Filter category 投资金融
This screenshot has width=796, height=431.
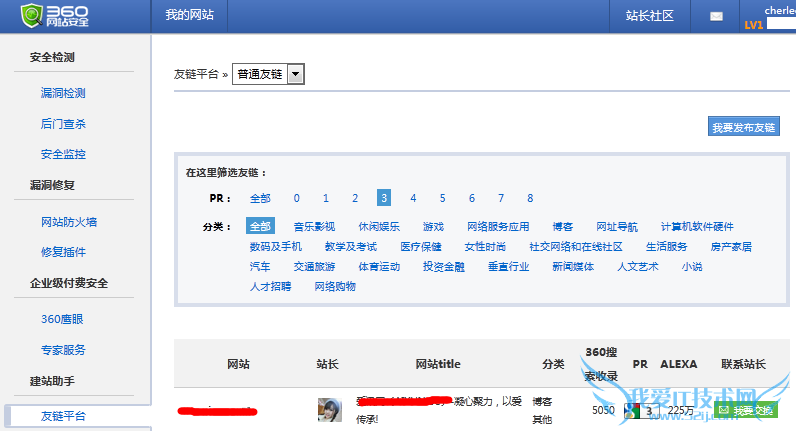(444, 267)
